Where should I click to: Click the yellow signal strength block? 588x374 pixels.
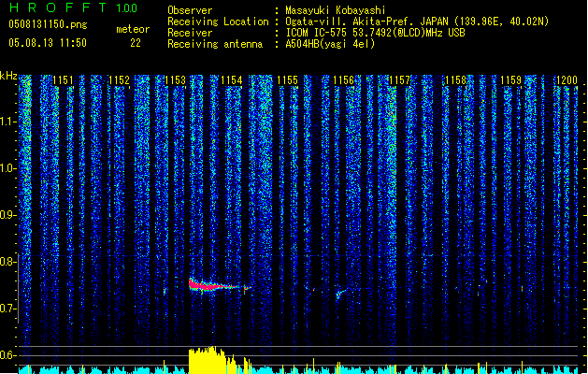[x=207, y=360]
